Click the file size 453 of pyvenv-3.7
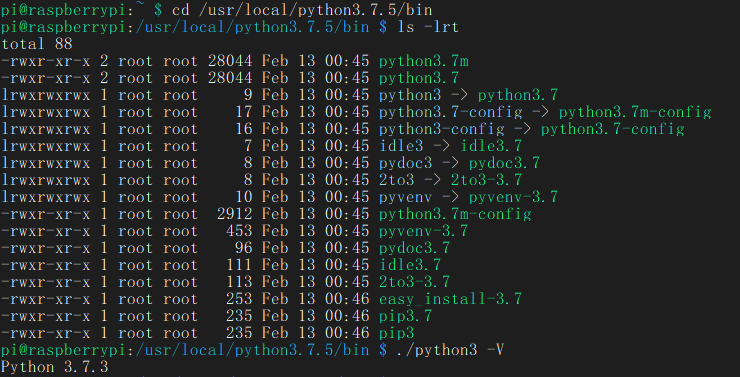 [x=239, y=231]
